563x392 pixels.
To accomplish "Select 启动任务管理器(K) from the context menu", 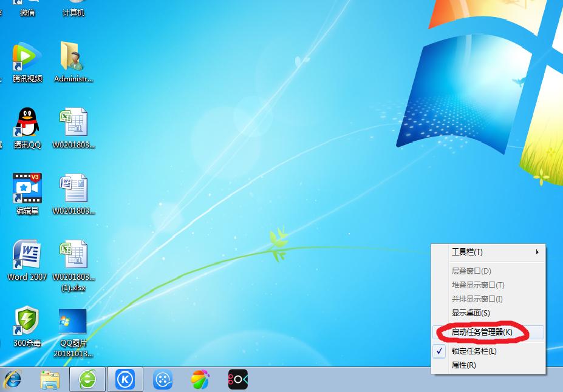I will click(482, 332).
